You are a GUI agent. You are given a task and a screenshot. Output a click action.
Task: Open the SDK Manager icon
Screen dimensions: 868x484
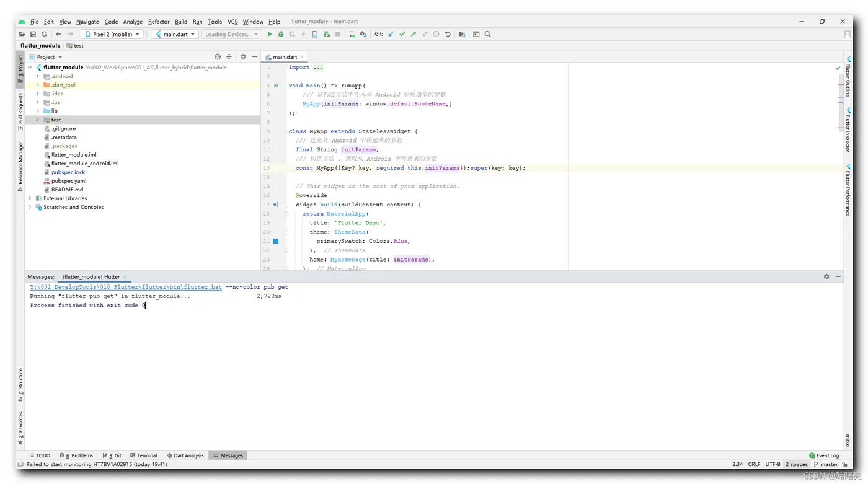(x=363, y=34)
